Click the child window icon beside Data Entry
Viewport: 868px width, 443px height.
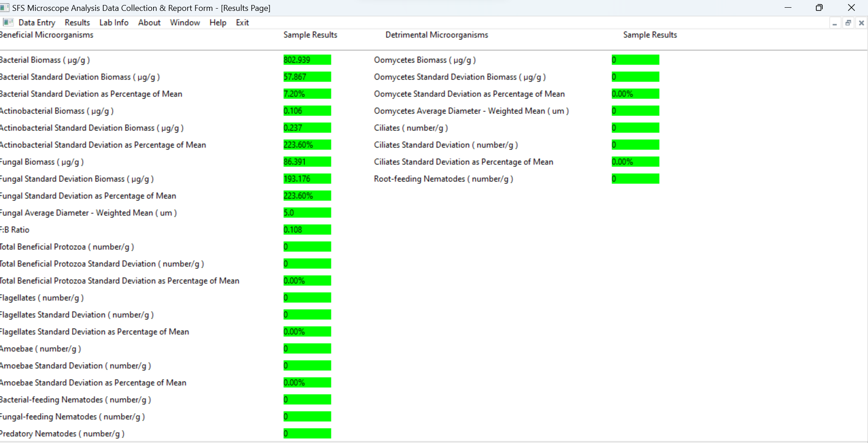pos(8,22)
